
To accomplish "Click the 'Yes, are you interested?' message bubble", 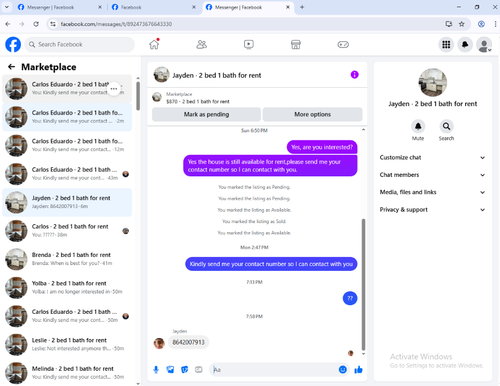I will 322,147.
